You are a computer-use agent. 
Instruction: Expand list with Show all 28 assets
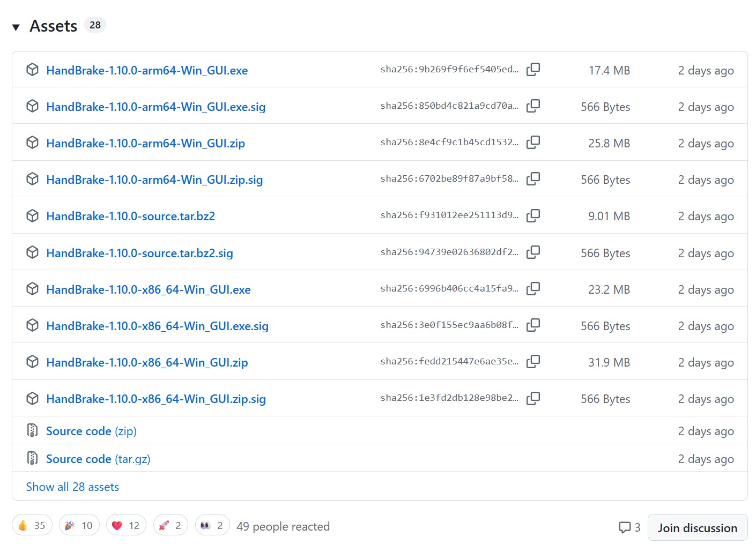72,487
